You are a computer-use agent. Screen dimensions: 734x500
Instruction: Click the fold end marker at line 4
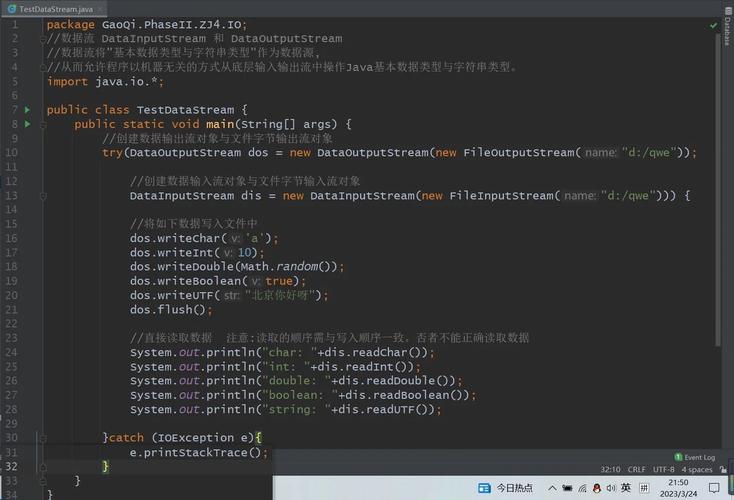(x=43, y=67)
